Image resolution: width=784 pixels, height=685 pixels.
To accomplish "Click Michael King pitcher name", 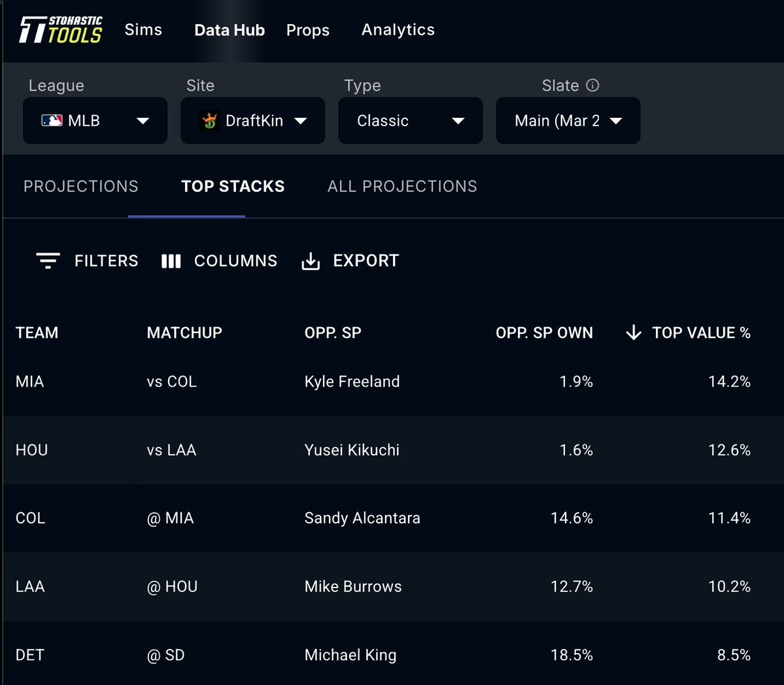I will (350, 655).
